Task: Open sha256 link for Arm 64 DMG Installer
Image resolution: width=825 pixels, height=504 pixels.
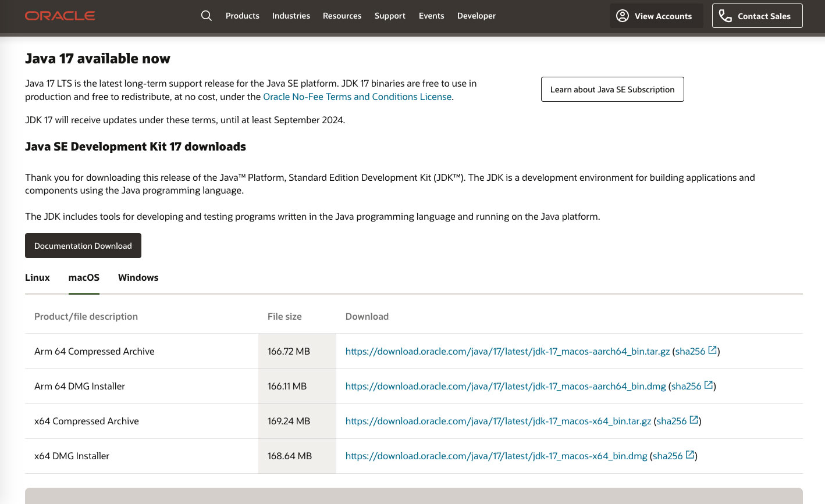Action: tap(687, 386)
